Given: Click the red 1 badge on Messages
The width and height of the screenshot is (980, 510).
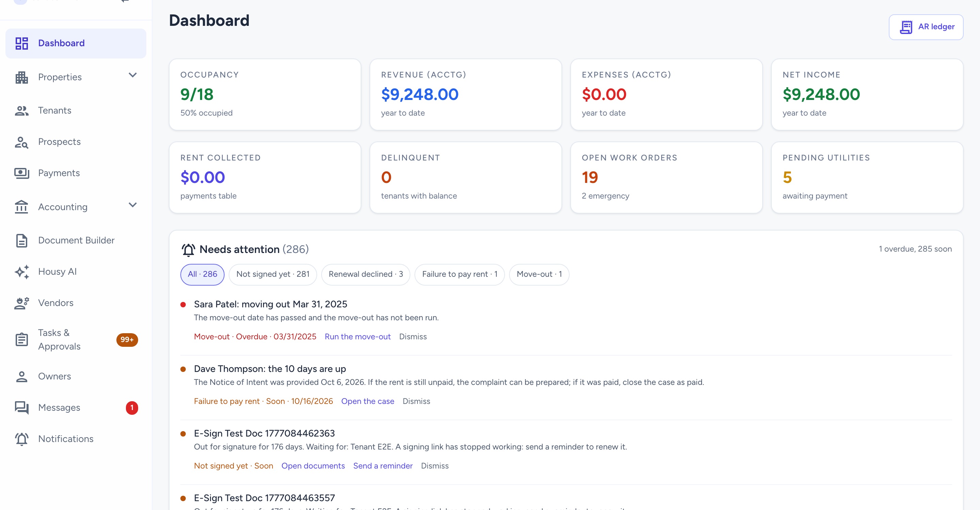Looking at the screenshot, I should 132,408.
